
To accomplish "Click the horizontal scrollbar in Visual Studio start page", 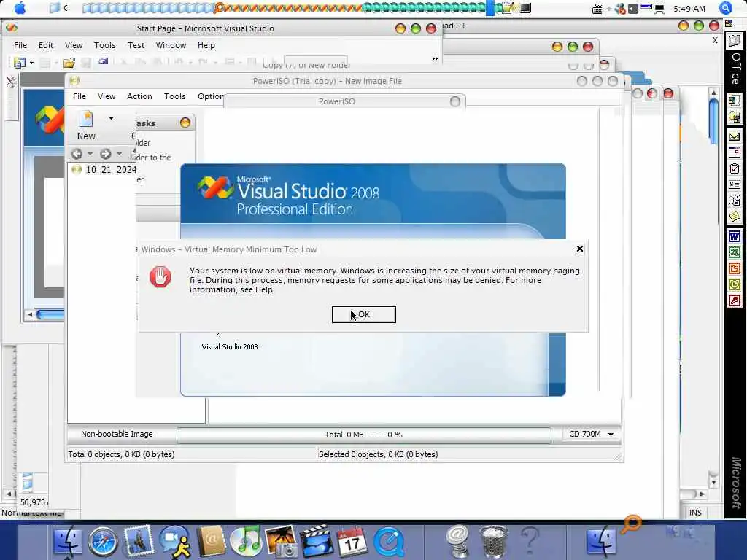I will click(50, 314).
